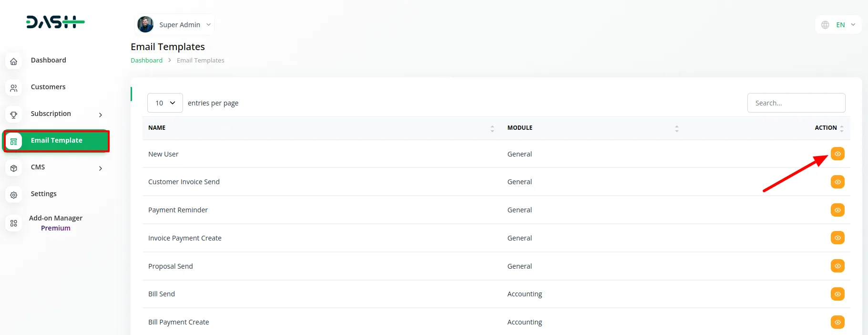Screen dimensions: 868x335
Task: View the Payment Reminder template eye icon
Action: [837, 210]
